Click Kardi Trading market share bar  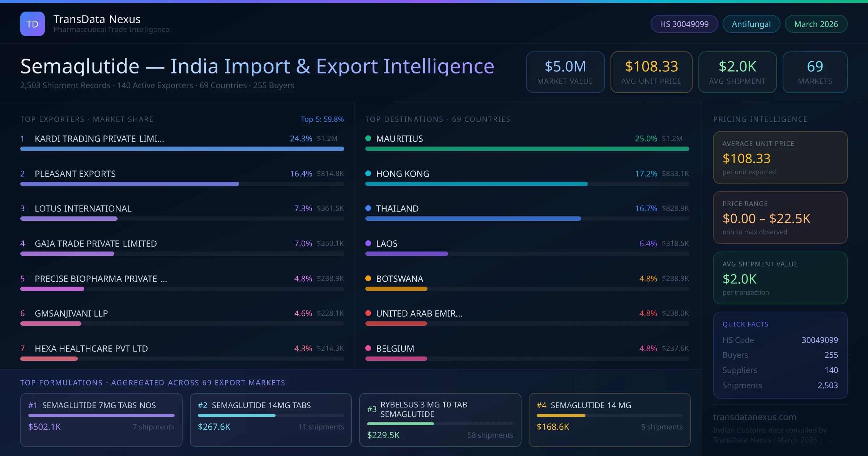click(182, 149)
